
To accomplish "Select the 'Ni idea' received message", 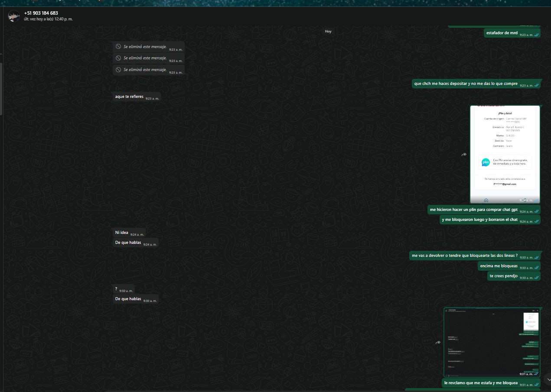I will [x=123, y=233].
